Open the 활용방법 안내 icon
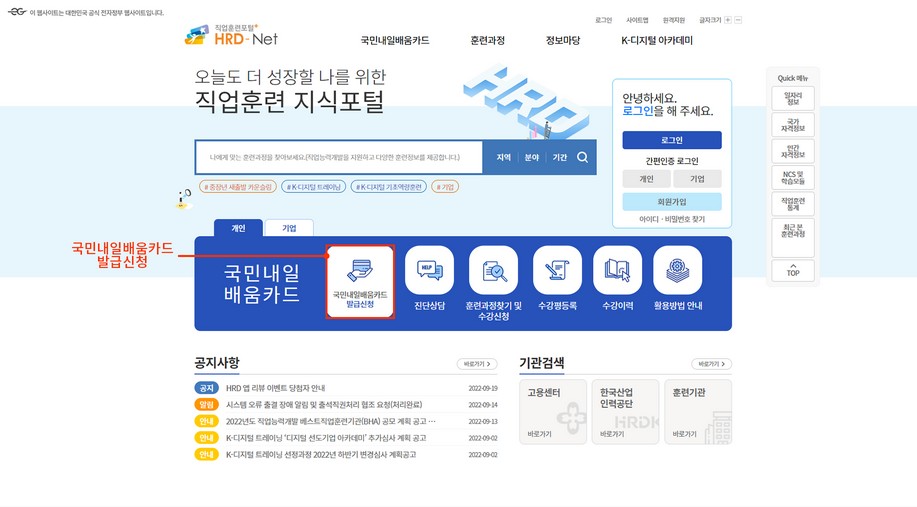917x507 pixels. (x=677, y=270)
